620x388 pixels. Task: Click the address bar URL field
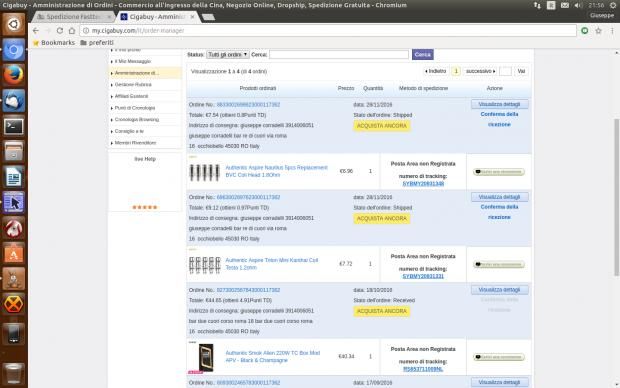coord(328,30)
